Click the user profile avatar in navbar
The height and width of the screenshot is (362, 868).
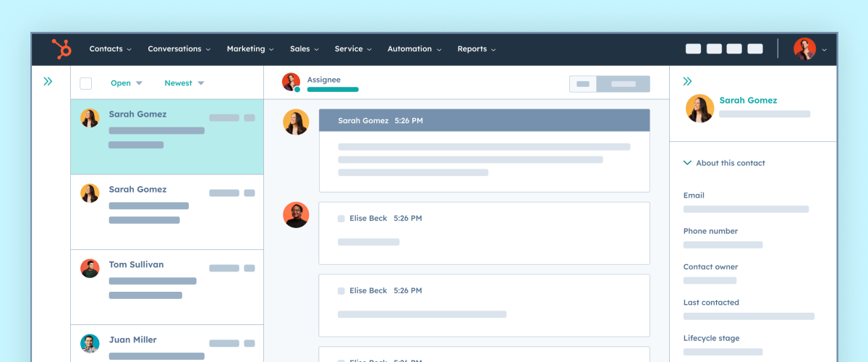tap(804, 49)
